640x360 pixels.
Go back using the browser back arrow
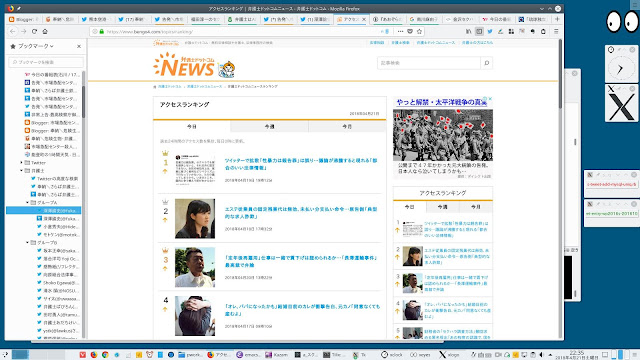13,31
